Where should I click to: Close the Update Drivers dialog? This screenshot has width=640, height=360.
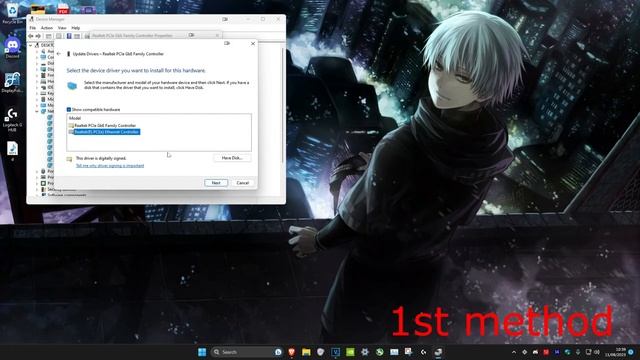coord(253,43)
